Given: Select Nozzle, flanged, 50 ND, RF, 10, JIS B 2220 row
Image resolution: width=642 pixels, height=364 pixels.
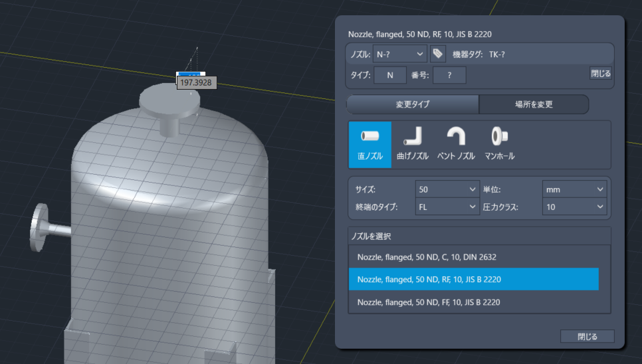Looking at the screenshot, I should point(474,280).
